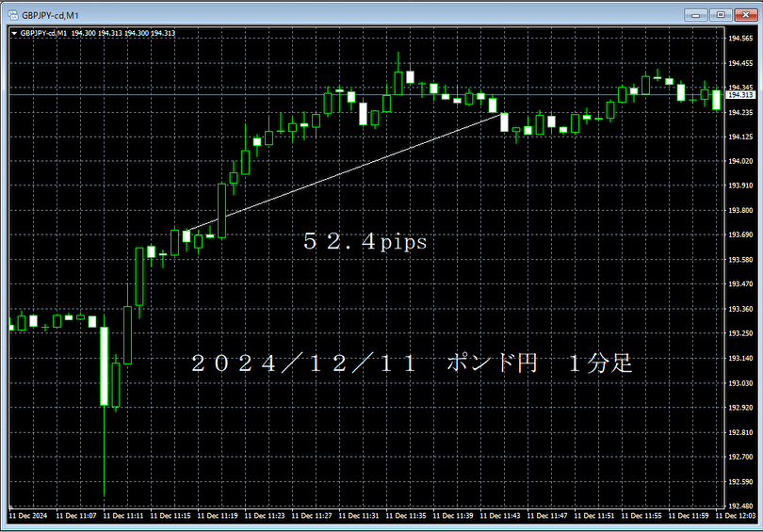Click the 194.565 price scale label

tap(740, 39)
